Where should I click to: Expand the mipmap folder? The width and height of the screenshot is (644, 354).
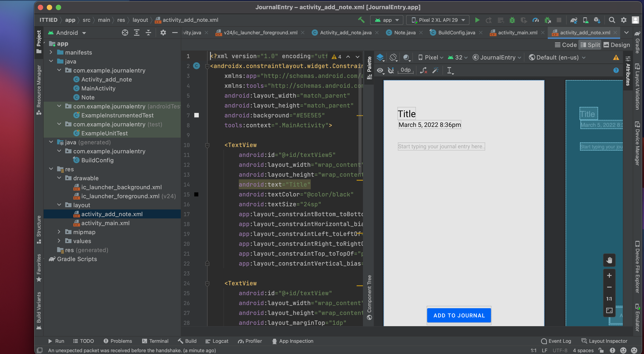coord(59,232)
